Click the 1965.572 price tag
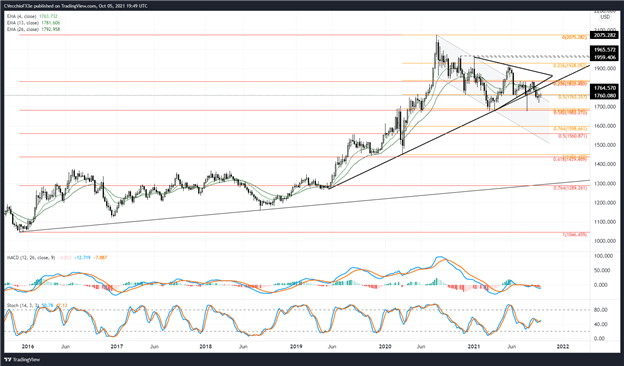 pos(604,50)
